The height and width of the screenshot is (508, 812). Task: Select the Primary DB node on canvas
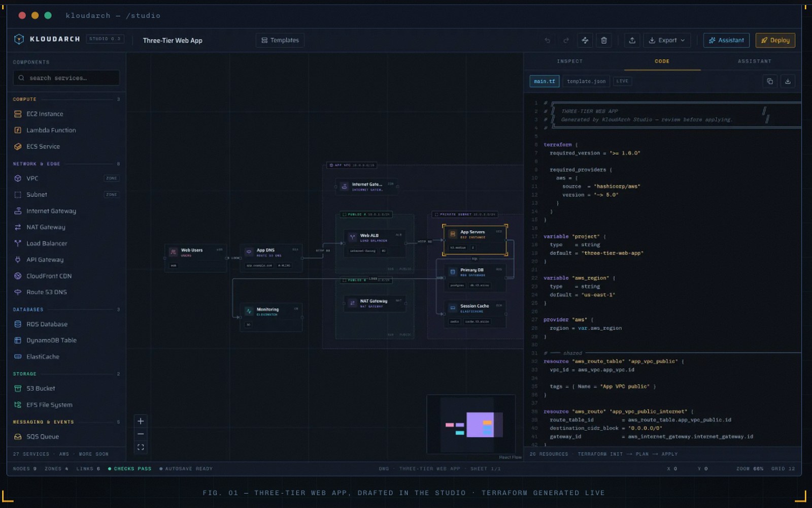(475, 278)
